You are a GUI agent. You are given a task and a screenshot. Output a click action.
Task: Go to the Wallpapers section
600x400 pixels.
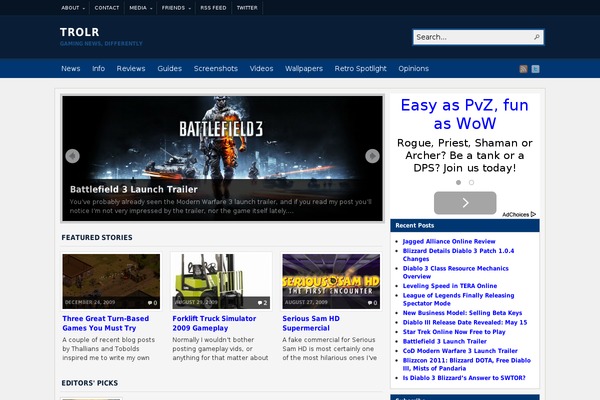[304, 69]
